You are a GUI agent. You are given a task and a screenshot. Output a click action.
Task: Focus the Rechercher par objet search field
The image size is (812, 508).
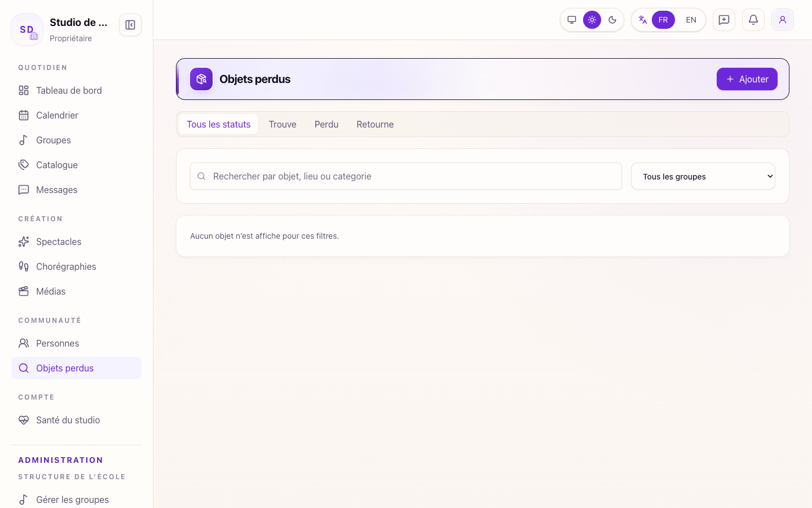406,176
